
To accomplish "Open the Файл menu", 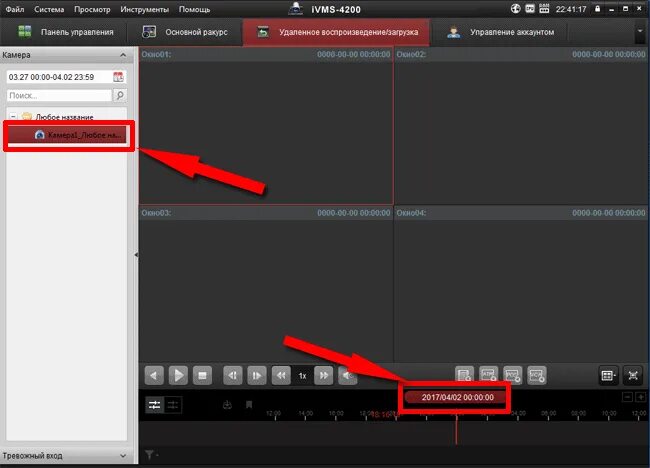I will (x=15, y=9).
